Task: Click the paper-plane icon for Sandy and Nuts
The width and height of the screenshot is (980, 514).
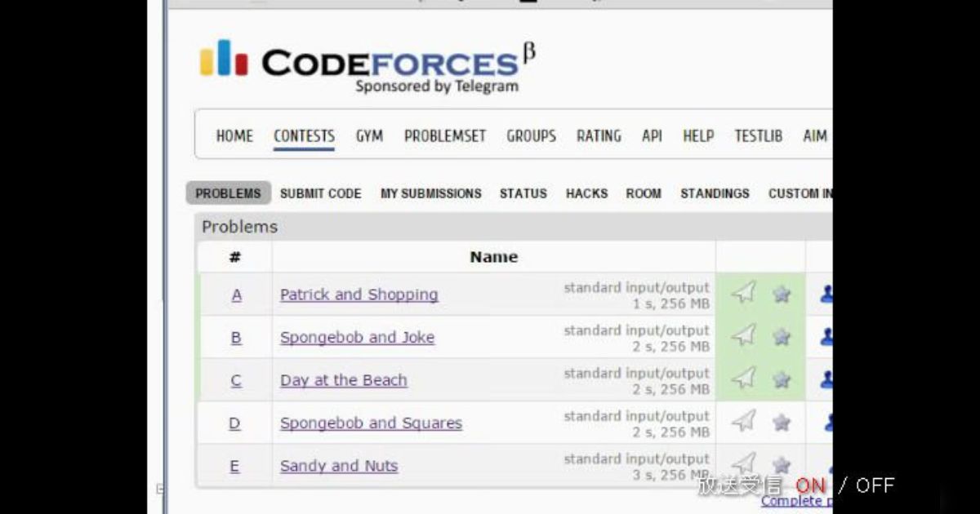Action: tap(743, 465)
